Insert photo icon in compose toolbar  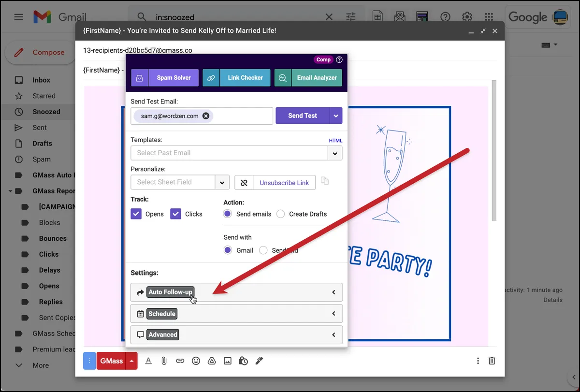point(228,361)
